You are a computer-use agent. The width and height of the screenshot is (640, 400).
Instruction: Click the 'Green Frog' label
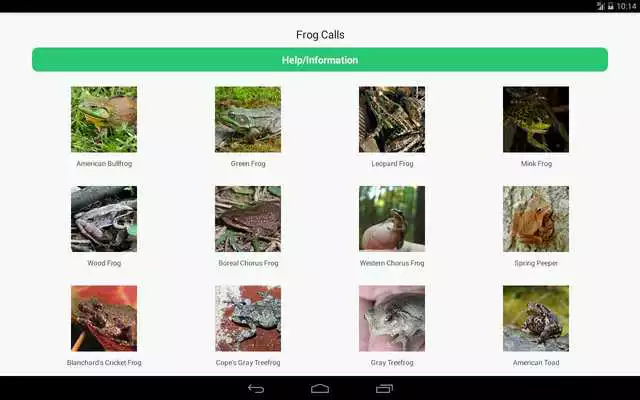click(248, 164)
